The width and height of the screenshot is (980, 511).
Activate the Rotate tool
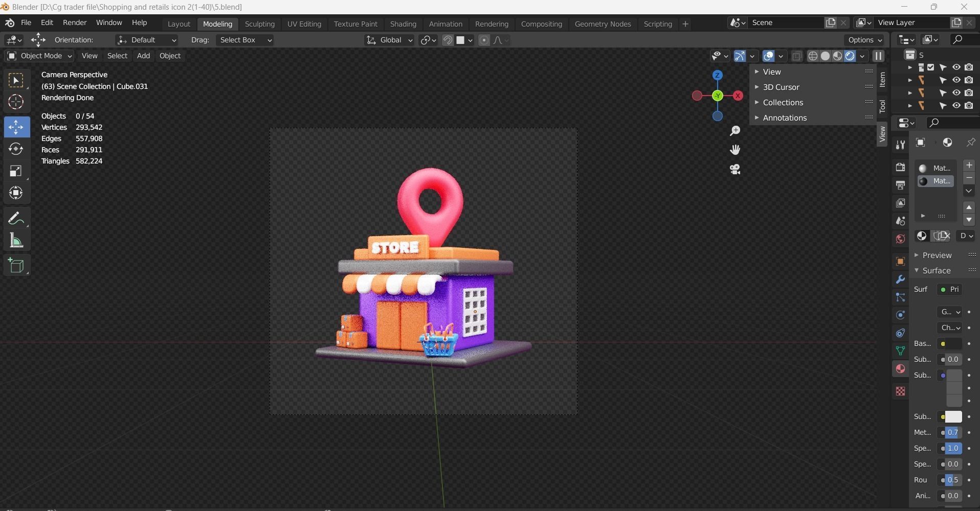16,149
